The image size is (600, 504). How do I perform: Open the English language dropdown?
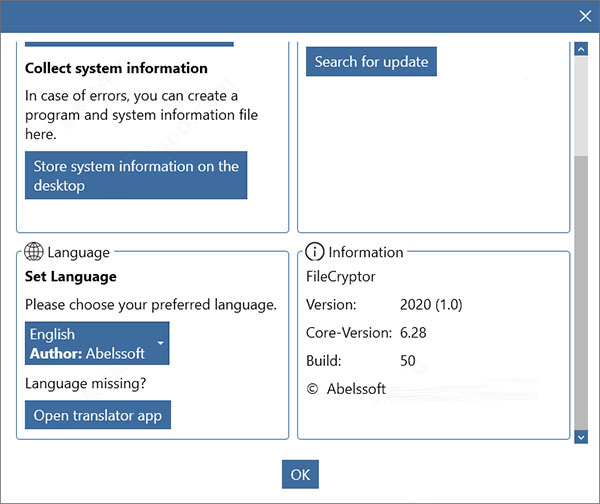[96, 343]
